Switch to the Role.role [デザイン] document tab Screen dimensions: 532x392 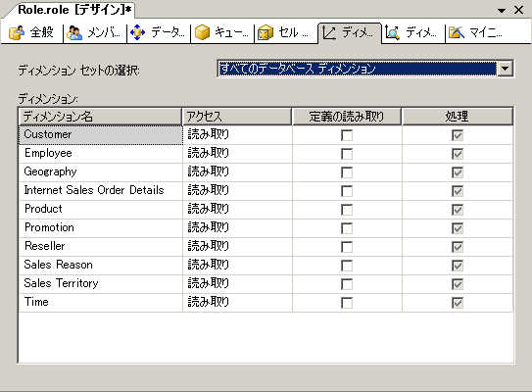point(74,10)
